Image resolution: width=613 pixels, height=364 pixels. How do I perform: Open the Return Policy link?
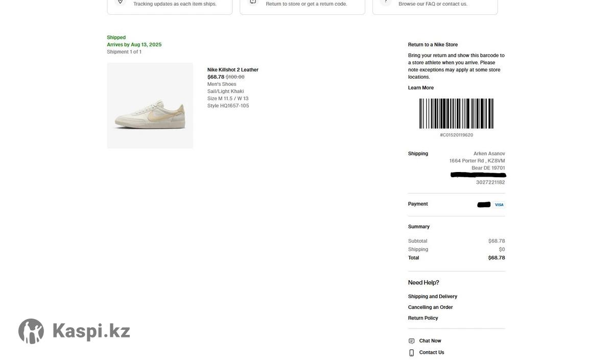pos(423,318)
